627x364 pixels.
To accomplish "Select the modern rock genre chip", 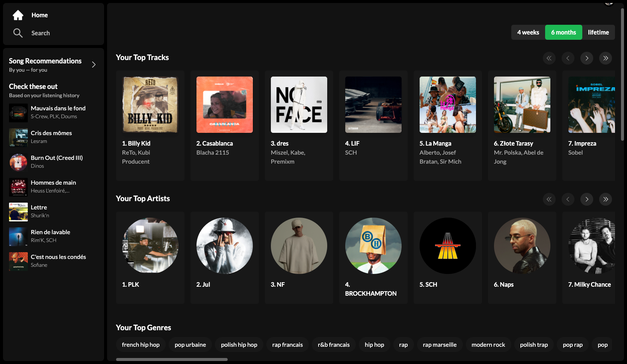I will point(488,344).
